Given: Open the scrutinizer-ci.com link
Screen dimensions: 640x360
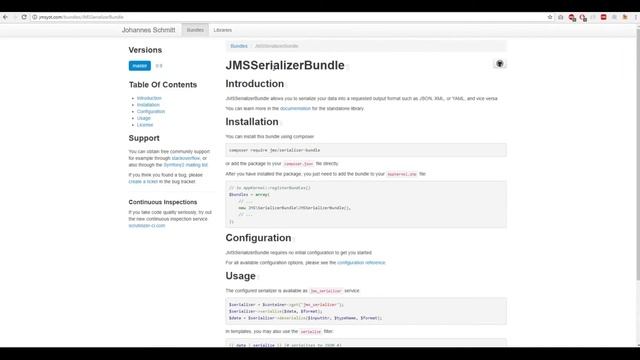Looking at the screenshot, I should (x=147, y=226).
